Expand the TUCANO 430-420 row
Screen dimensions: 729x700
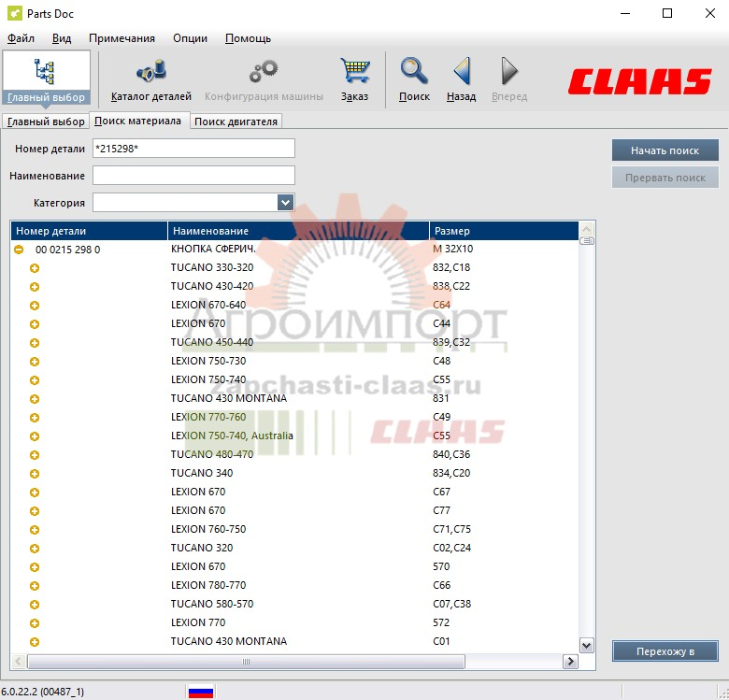click(x=35, y=287)
